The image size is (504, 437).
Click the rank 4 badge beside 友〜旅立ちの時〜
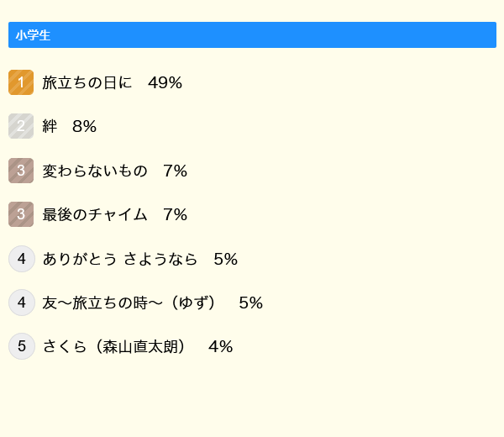pos(21,303)
